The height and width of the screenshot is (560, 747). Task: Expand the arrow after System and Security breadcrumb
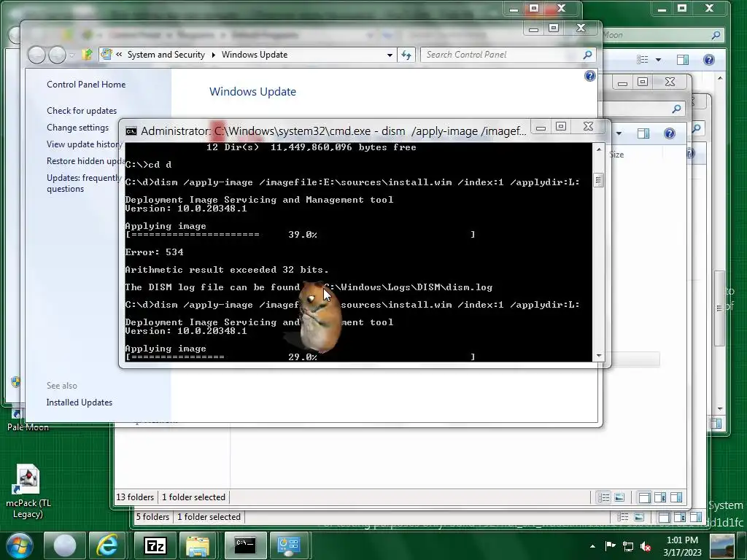coord(214,55)
